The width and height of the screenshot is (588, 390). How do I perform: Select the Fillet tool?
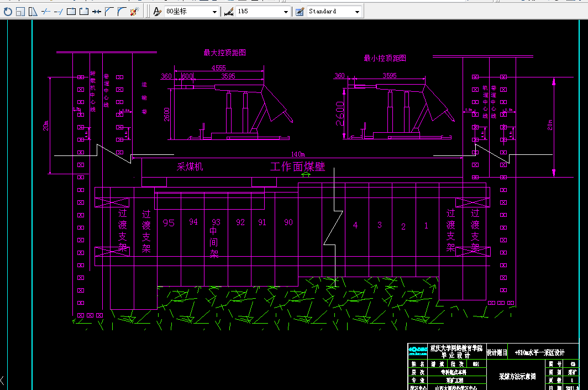[122, 12]
